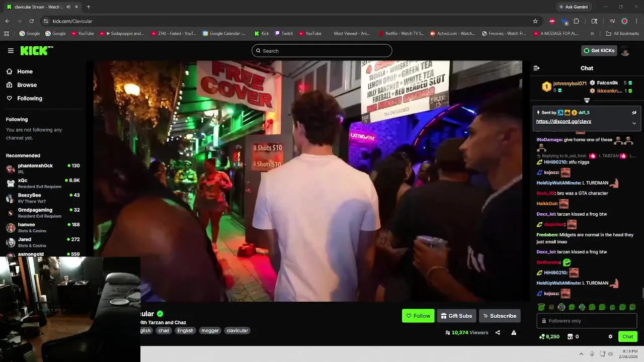The width and height of the screenshot is (644, 362).
Task: Select last emote in quick emote bar
Action: [632, 307]
